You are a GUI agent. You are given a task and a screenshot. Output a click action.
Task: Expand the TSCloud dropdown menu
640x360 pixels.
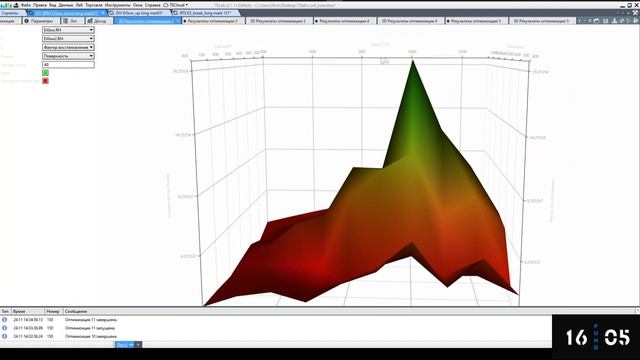[x=176, y=5]
